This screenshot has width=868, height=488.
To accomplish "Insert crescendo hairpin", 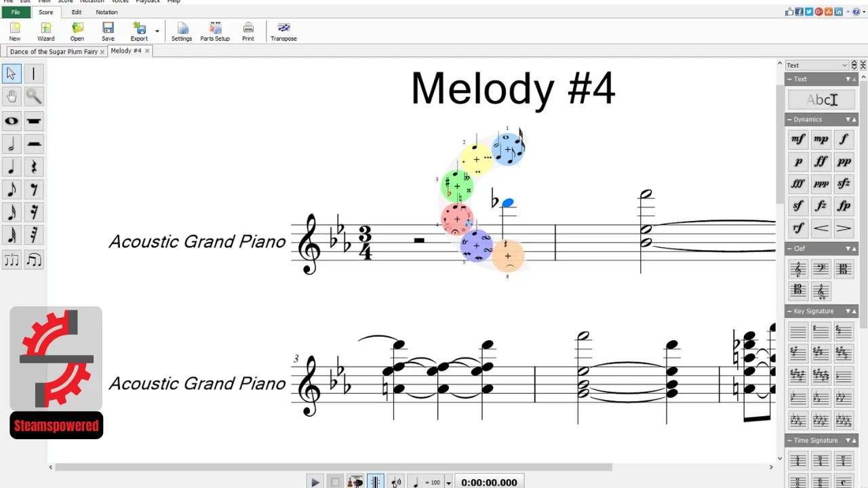I will 821,228.
